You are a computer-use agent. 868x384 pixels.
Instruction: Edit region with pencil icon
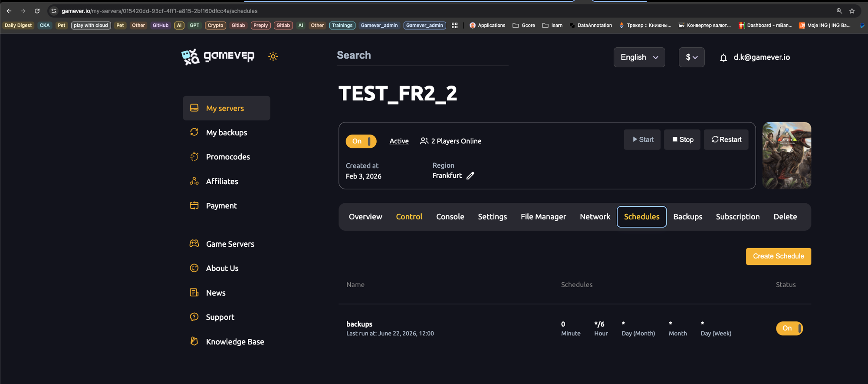pos(470,175)
